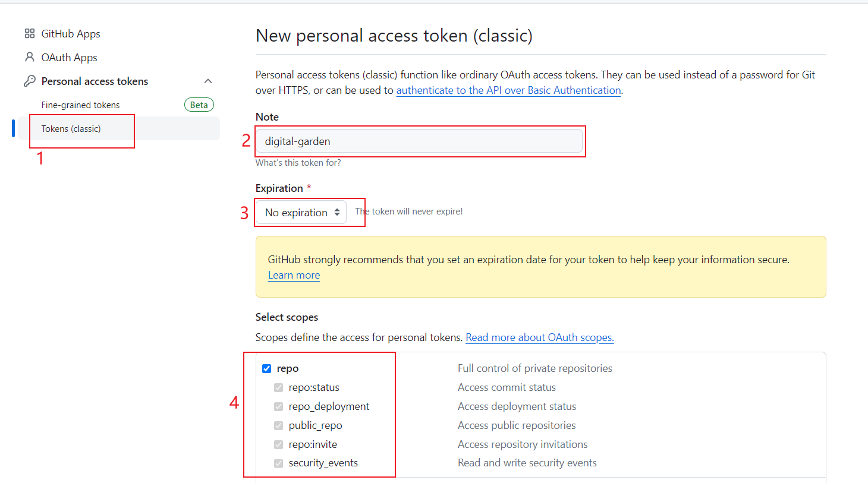This screenshot has height=483, width=868.
Task: Click the GitHub Apps grid icon
Action: coord(29,33)
